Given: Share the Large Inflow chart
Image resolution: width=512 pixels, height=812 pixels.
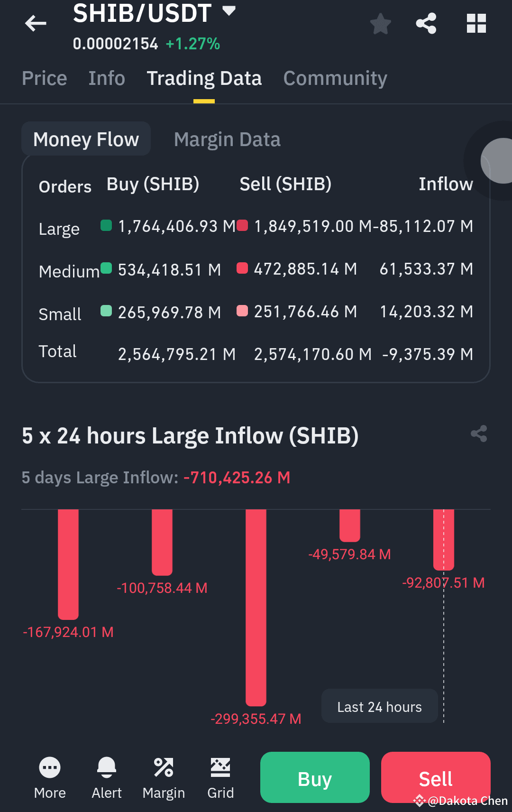Looking at the screenshot, I should click(479, 434).
